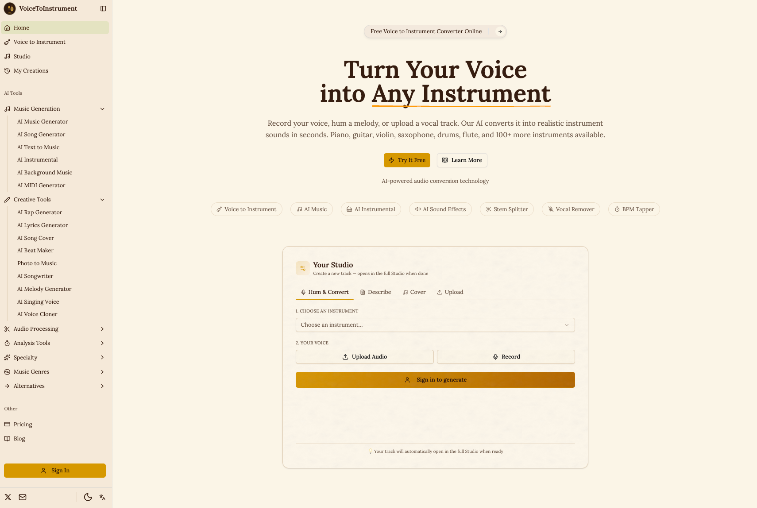Switch to the Cover tab
The width and height of the screenshot is (757, 508).
tap(414, 292)
